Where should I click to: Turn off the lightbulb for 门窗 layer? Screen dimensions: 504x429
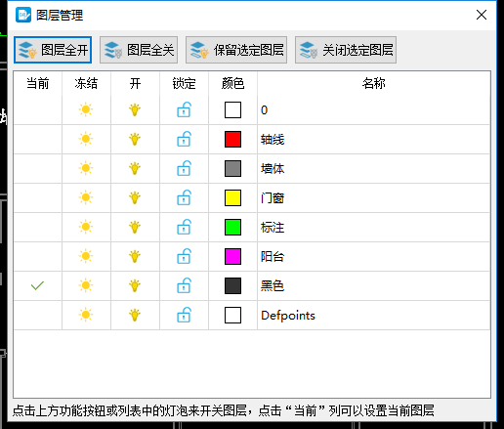(135, 197)
